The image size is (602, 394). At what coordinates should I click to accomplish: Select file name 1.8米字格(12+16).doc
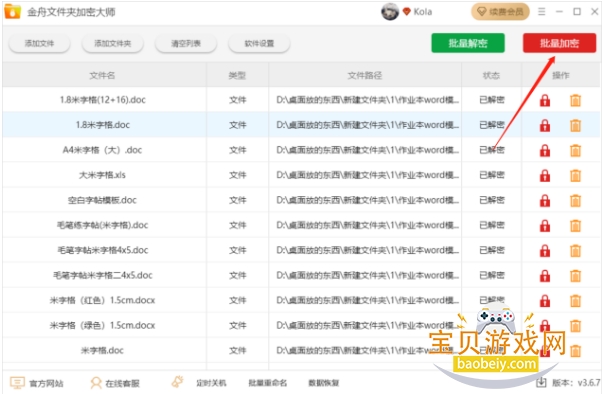[103, 100]
